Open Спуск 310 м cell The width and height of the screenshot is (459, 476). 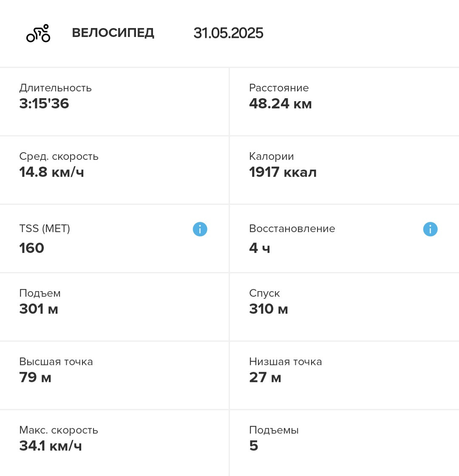[345, 307]
